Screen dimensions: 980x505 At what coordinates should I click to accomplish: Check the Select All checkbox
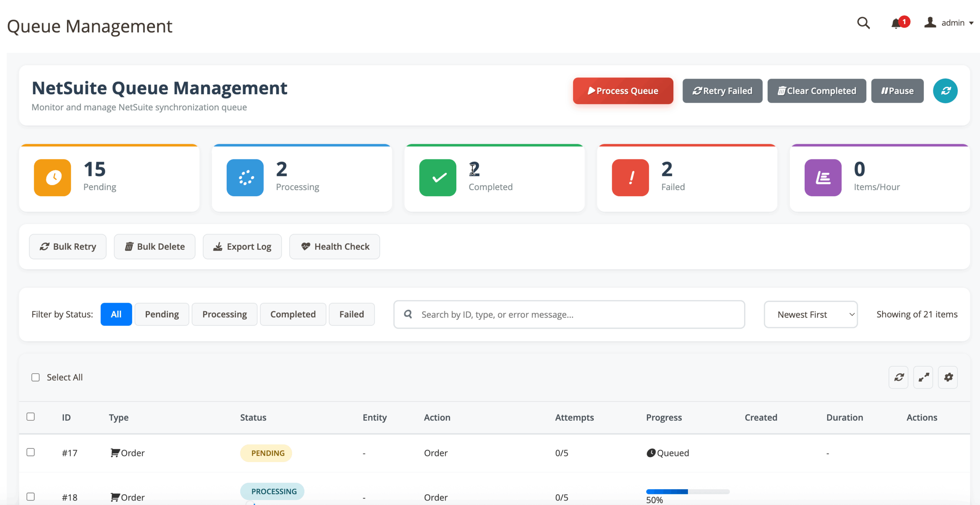[36, 377]
